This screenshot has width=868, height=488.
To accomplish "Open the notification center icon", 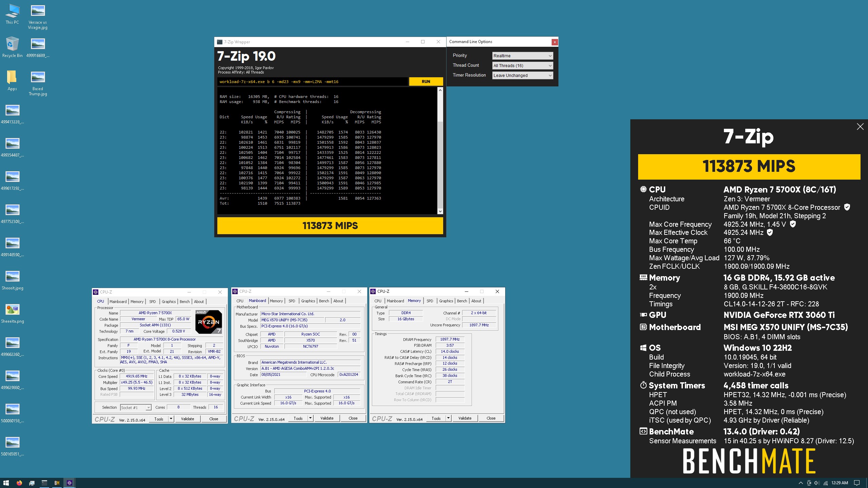I will click(x=857, y=483).
